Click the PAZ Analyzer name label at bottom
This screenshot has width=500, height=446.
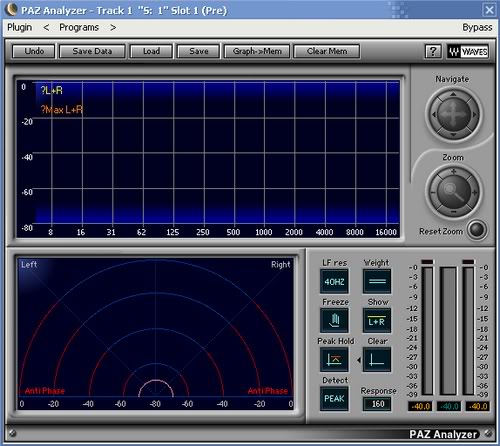tap(443, 434)
